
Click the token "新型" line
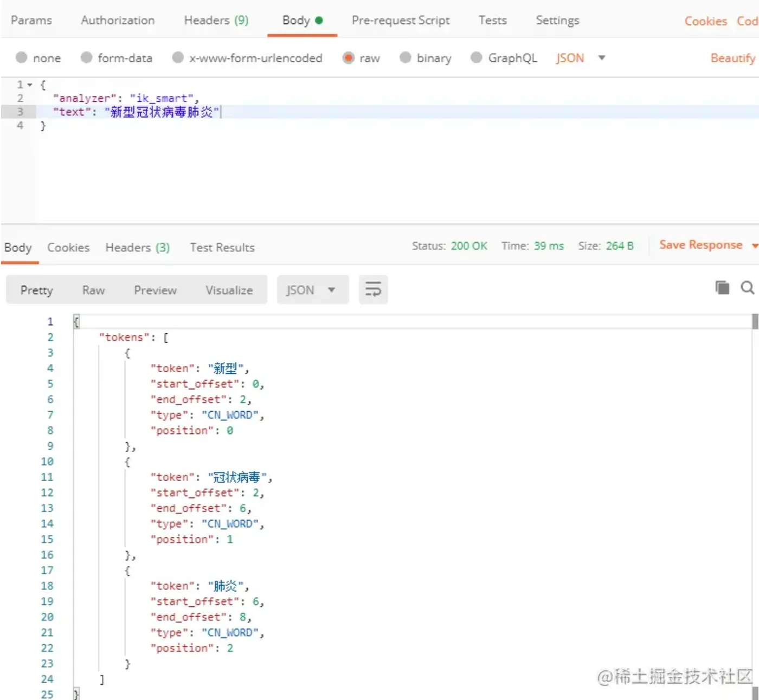click(200, 368)
